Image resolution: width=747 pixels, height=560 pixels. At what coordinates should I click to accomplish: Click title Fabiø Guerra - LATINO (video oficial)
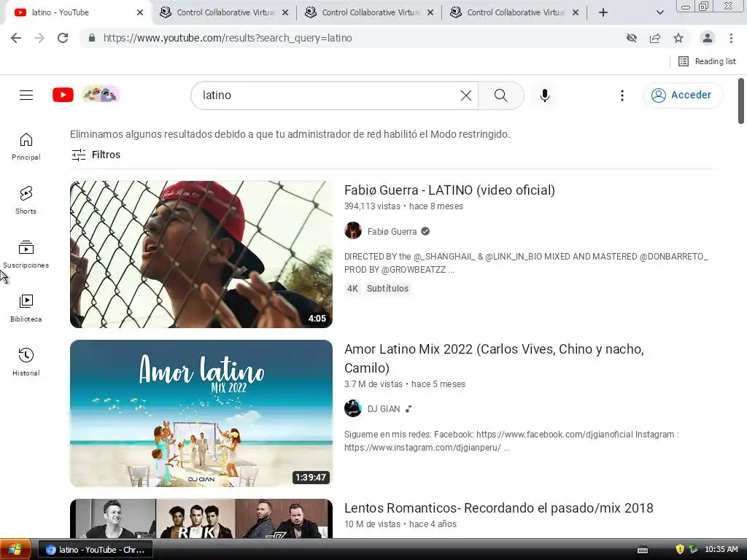click(449, 190)
